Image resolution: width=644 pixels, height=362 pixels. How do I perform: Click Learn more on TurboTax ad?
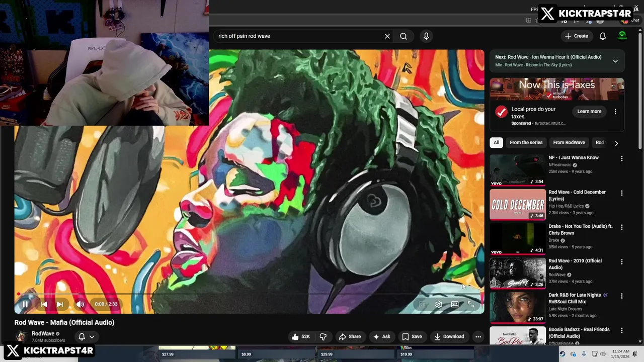589,111
